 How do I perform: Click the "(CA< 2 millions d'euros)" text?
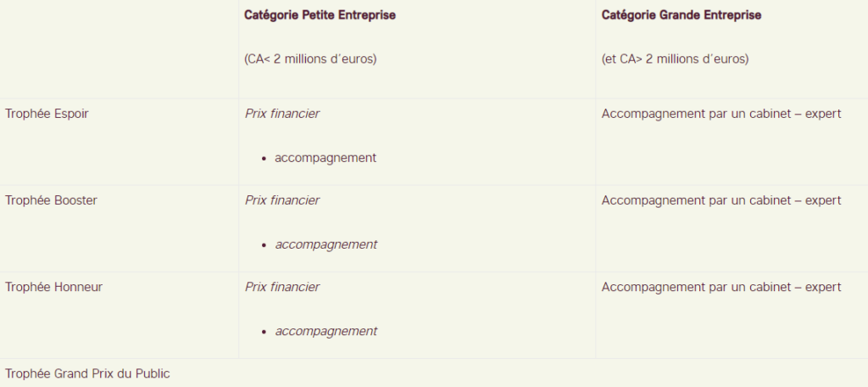[x=310, y=59]
